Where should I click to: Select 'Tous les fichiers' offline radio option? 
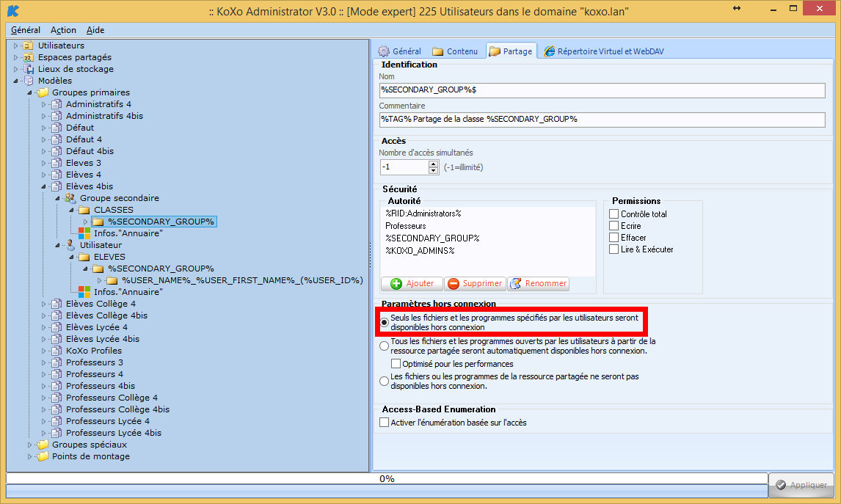tap(384, 346)
